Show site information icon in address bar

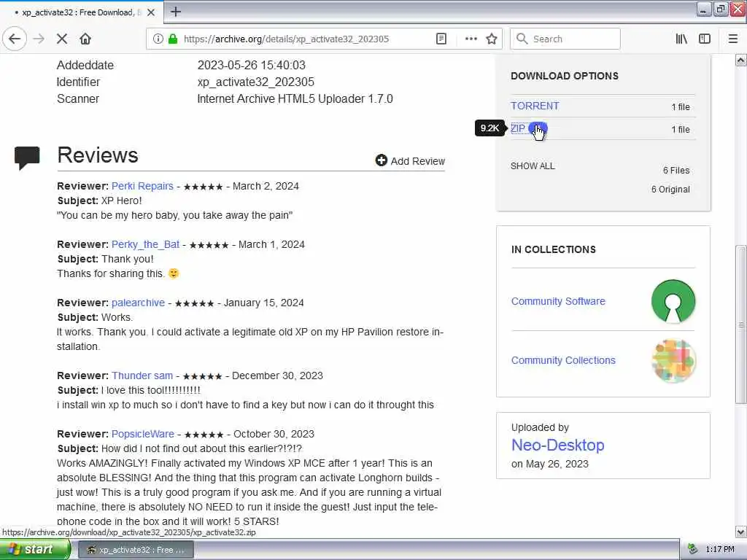coord(158,39)
